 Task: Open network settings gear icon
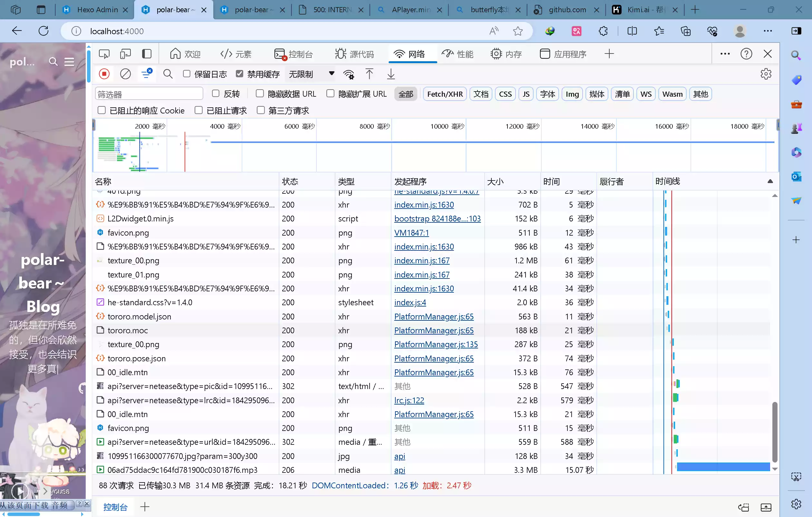coord(766,74)
